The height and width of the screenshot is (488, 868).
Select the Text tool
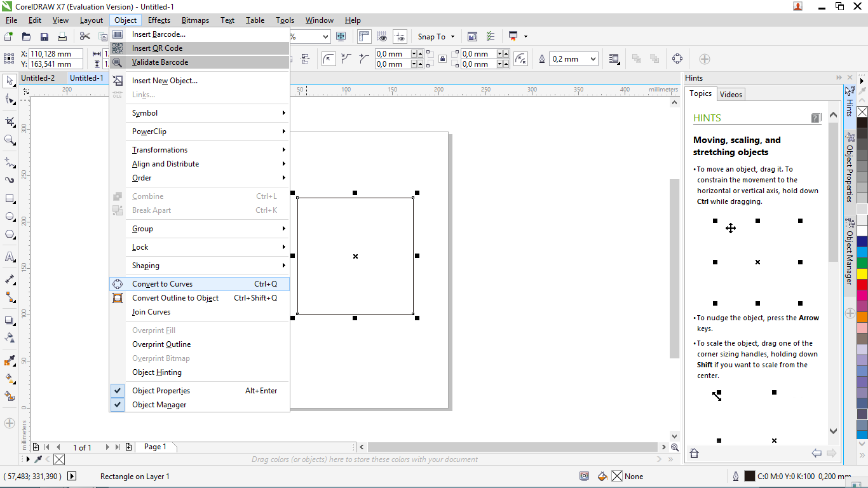click(x=10, y=257)
